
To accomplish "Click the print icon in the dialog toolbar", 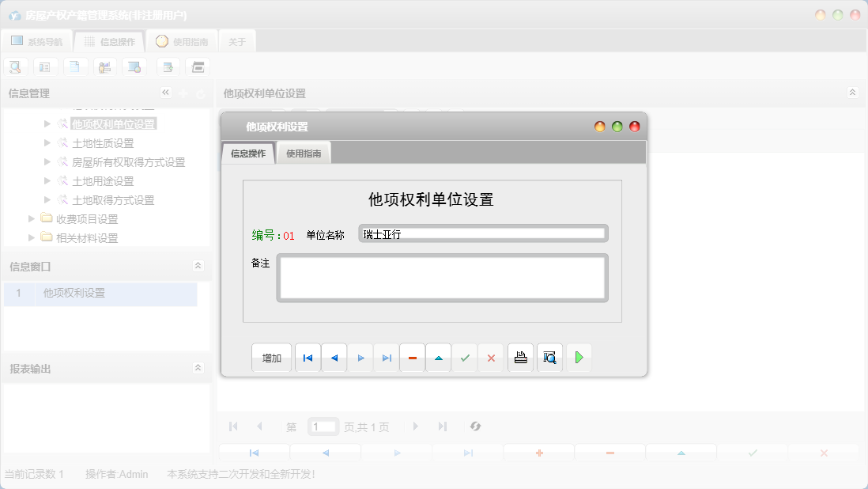I will click(x=520, y=358).
